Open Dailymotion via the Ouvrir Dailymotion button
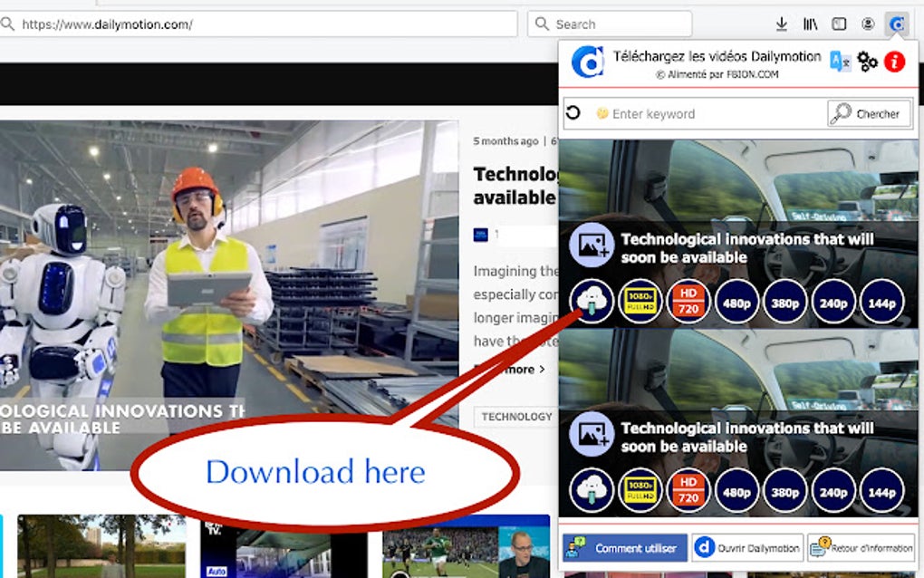This screenshot has width=924, height=578. tap(746, 547)
